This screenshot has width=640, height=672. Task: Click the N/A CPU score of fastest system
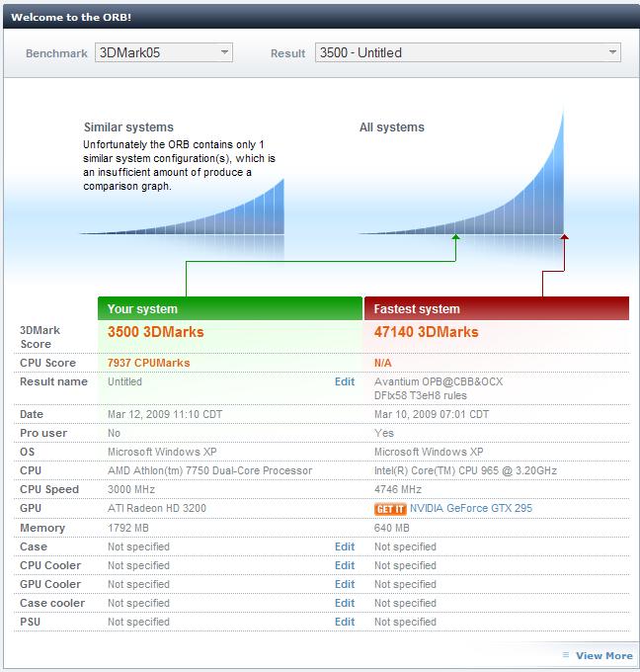pos(382,363)
